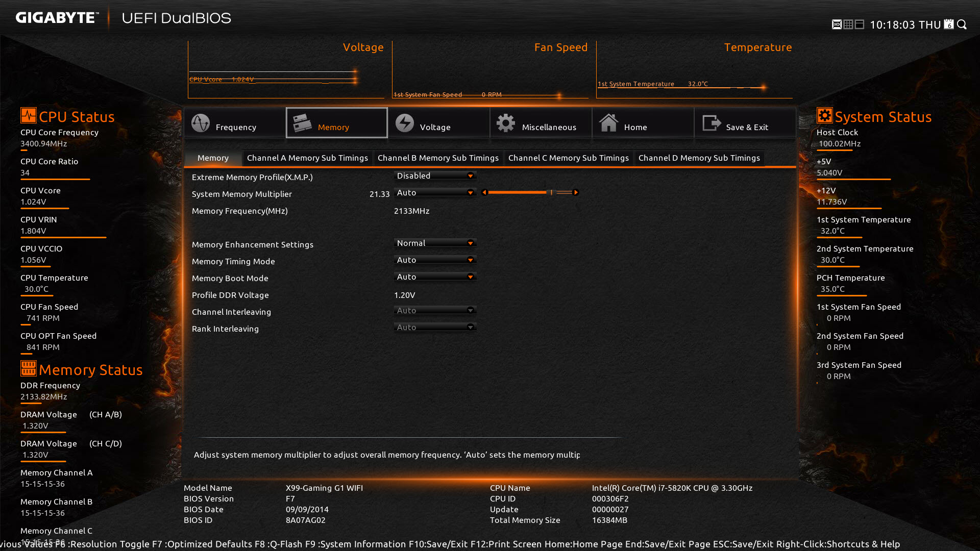Open Rank Interleaving dropdown
Image resolution: width=980 pixels, height=551 pixels.
point(435,328)
